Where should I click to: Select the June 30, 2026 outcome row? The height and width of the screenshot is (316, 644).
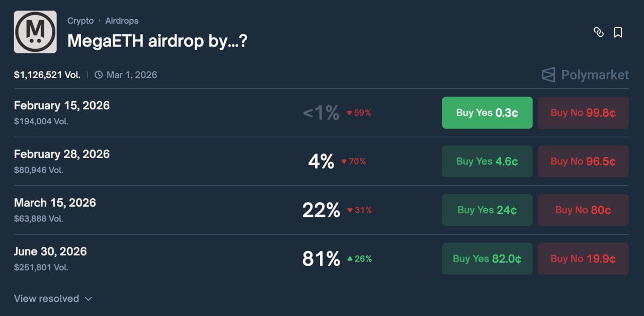click(x=50, y=252)
